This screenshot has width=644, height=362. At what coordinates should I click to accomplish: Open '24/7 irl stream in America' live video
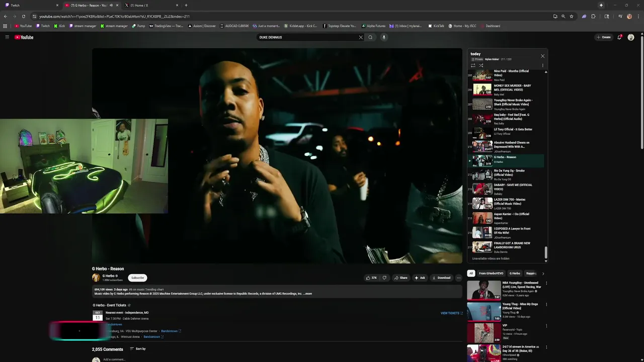(x=506, y=353)
